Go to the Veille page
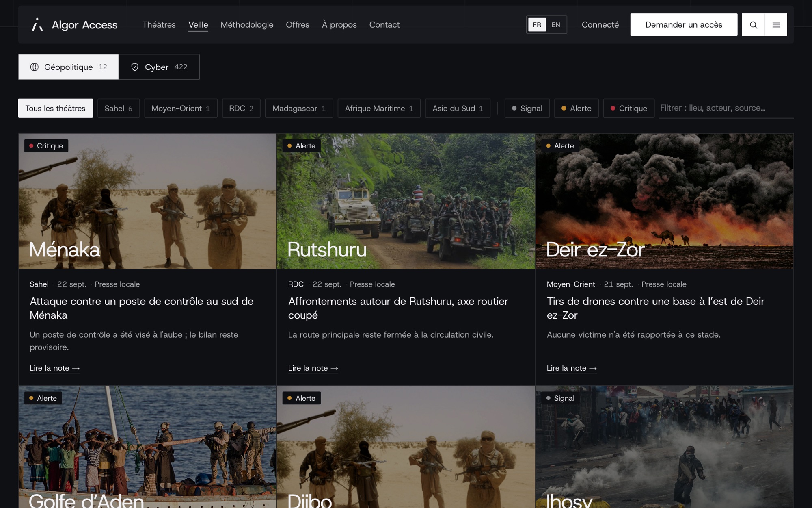This screenshot has height=508, width=812. [x=198, y=25]
